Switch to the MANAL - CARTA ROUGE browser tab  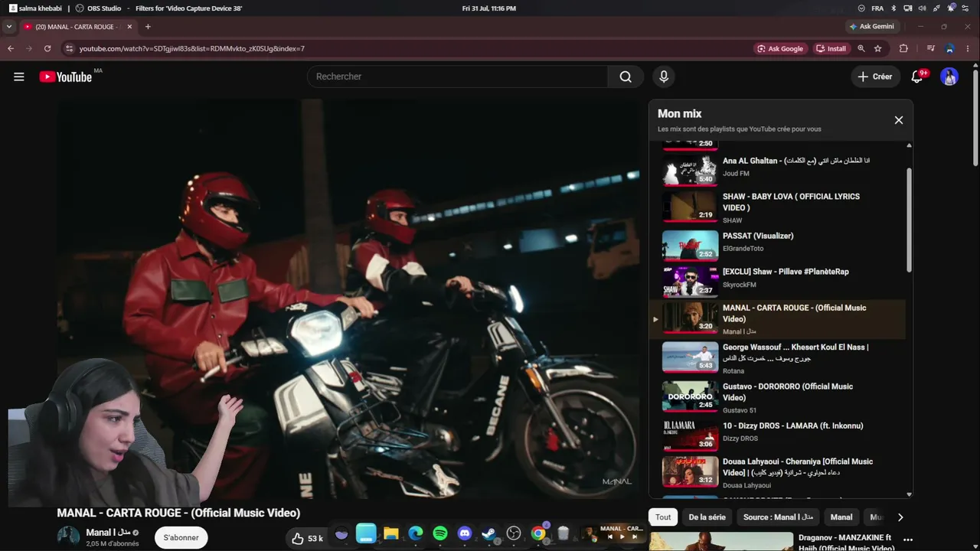click(x=78, y=27)
